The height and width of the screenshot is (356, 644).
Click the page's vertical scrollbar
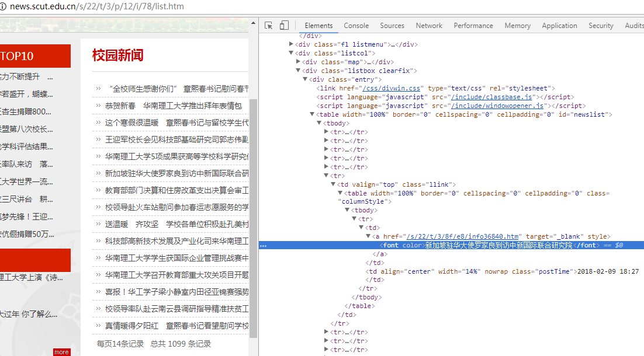click(253, 216)
